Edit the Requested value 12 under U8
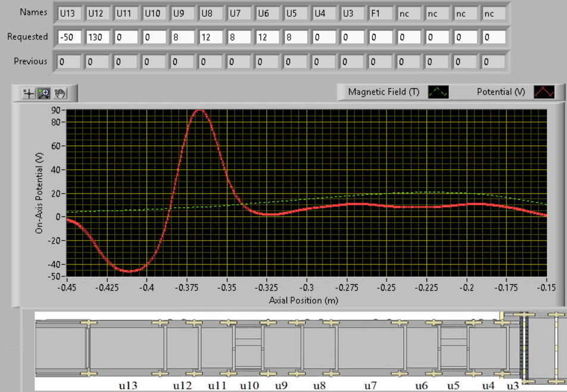The height and width of the screenshot is (392, 567). click(211, 37)
